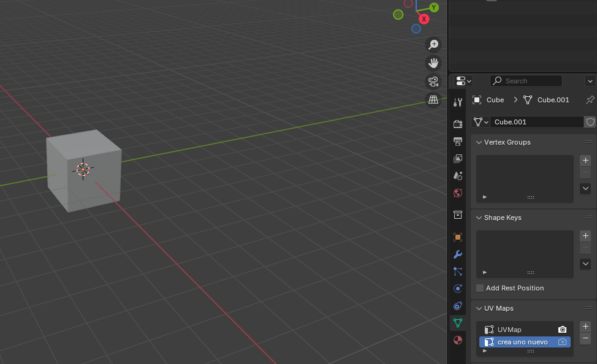The width and height of the screenshot is (597, 364).
Task: Open the Material properties tab
Action: [x=458, y=340]
